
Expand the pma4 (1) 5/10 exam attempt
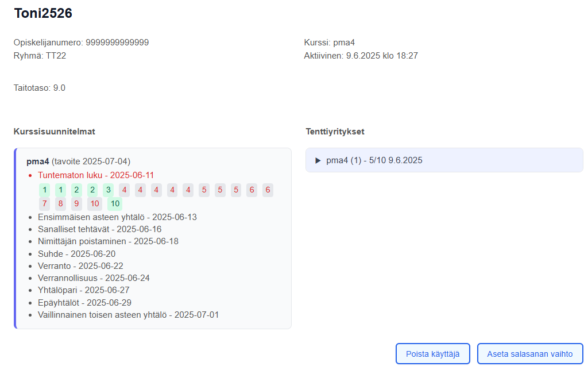click(x=444, y=160)
